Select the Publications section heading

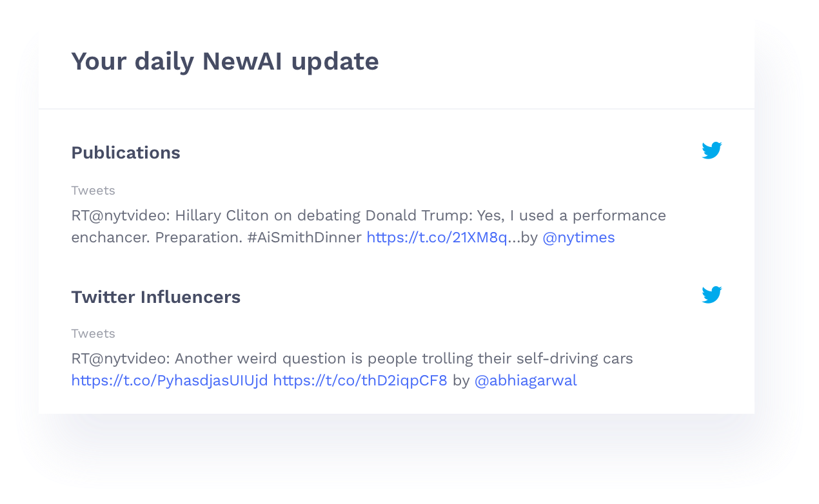click(126, 153)
